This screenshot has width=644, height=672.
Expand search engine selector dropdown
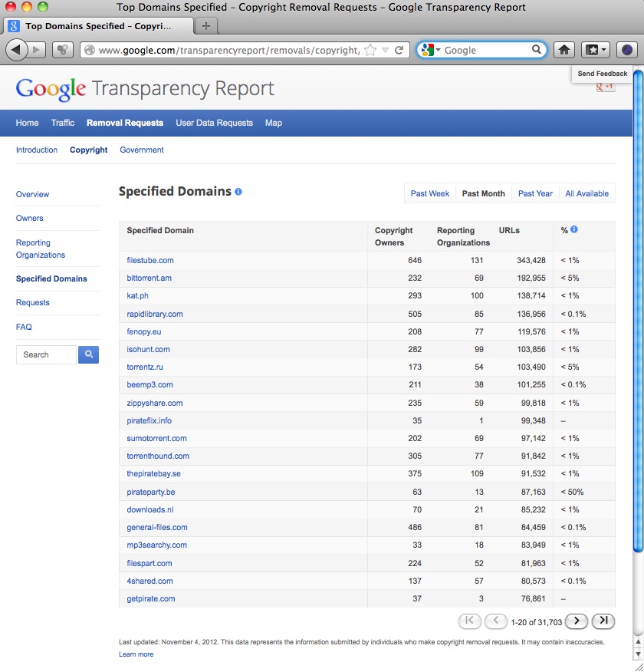432,51
